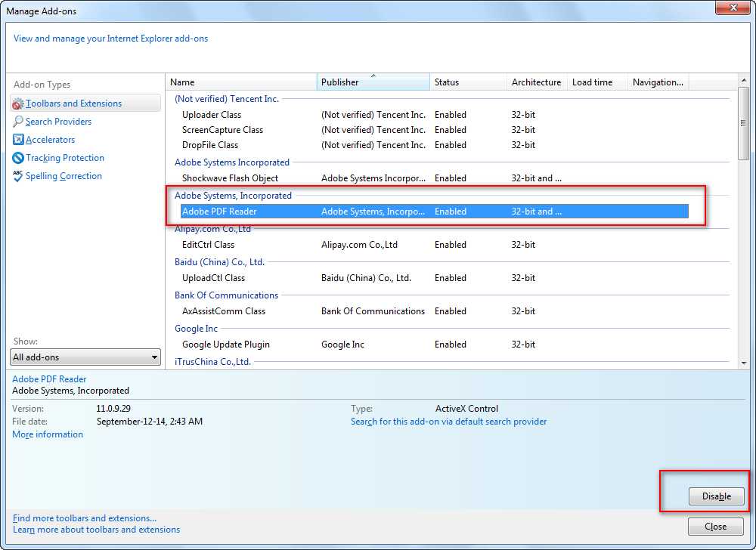
Task: Close the Manage Add-ons window
Action: click(733, 8)
